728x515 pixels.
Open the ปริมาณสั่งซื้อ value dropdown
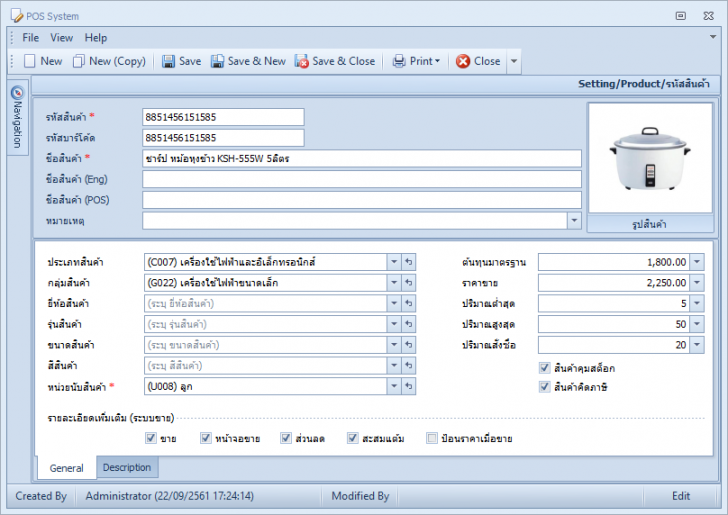pyautogui.click(x=697, y=345)
